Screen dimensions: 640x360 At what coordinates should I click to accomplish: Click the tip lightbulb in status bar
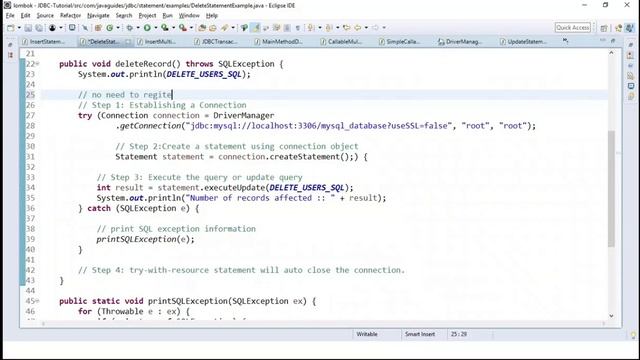click(633, 335)
